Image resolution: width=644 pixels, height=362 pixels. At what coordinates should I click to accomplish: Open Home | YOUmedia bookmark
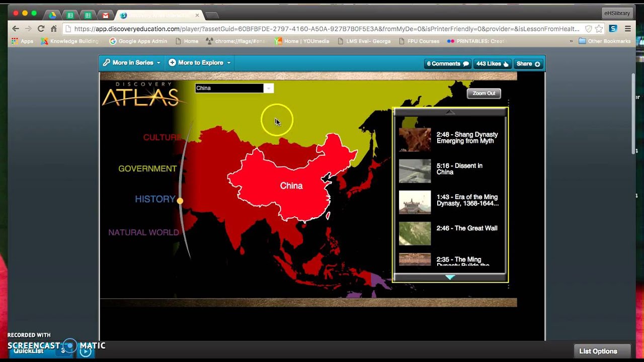click(302, 41)
